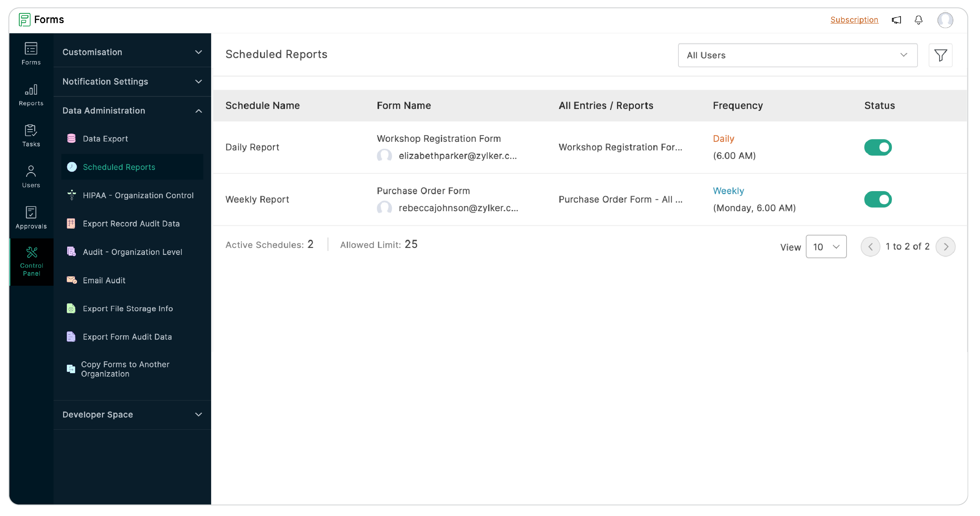This screenshot has width=980, height=516.
Task: Click the notification bell icon
Action: tap(919, 19)
